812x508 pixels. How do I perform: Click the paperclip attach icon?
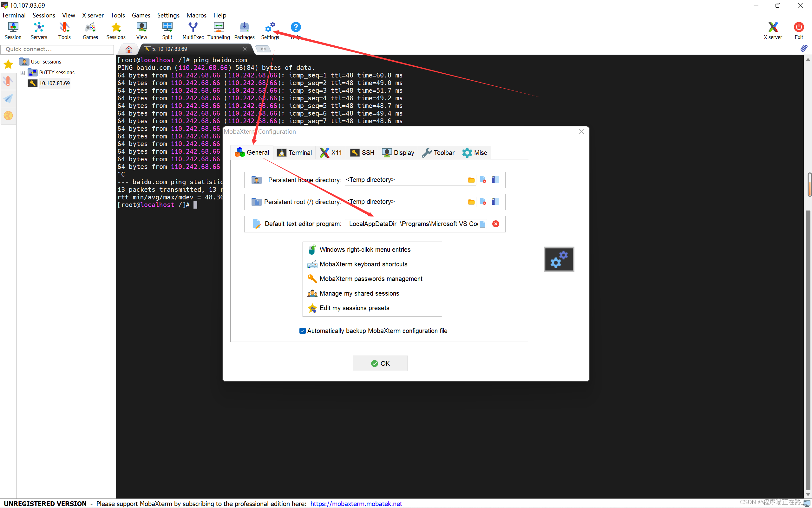pyautogui.click(x=804, y=48)
